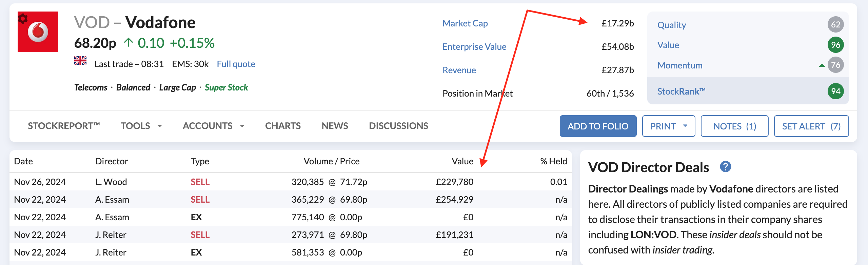Click the Super Stock classification label
868x265 pixels.
pyautogui.click(x=226, y=87)
